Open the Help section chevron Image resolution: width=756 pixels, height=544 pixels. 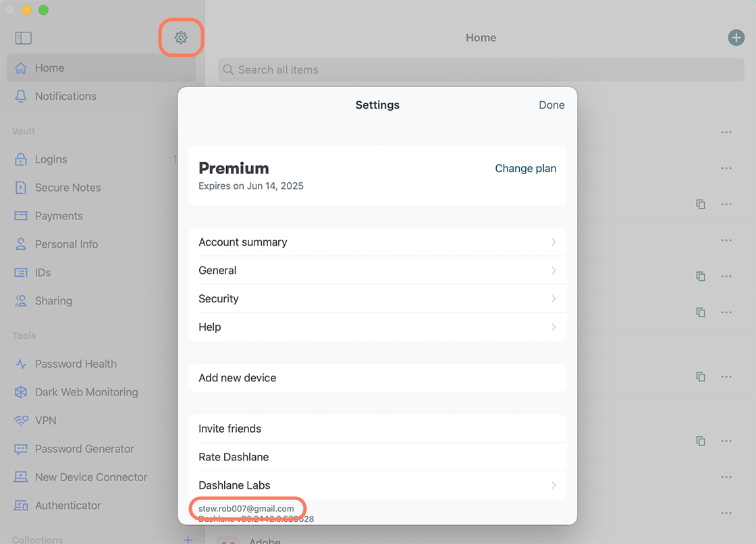coord(553,327)
